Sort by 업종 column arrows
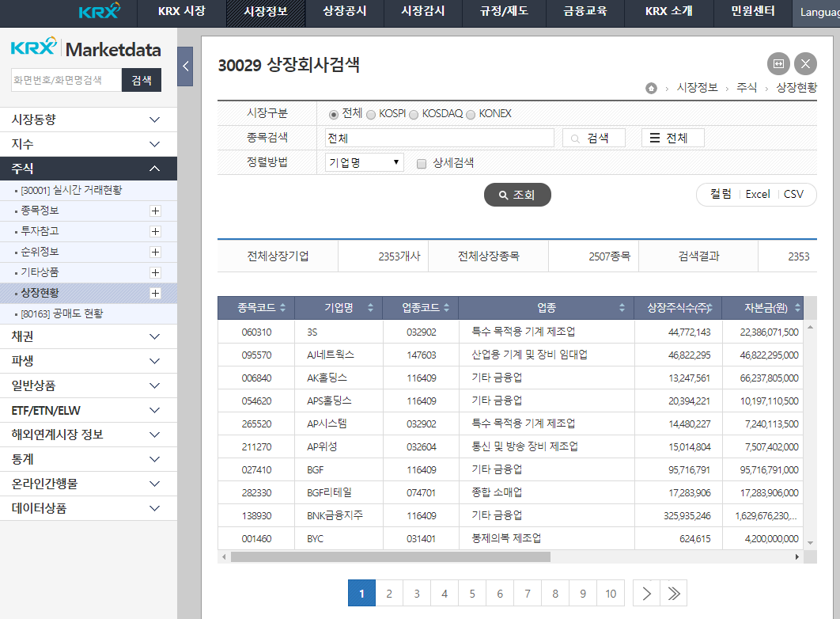840x619 pixels. (622, 308)
